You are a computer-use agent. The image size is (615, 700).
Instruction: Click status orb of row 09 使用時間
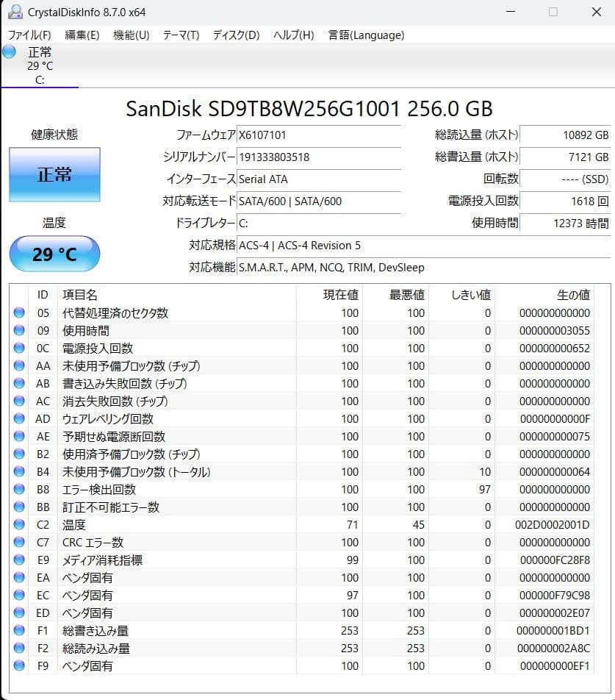click(18, 330)
